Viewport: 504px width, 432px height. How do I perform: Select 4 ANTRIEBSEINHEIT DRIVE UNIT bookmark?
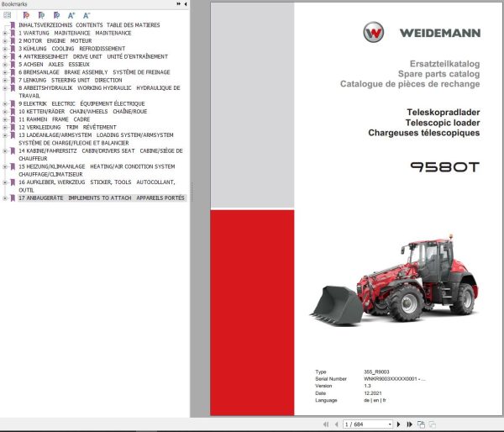coord(93,56)
